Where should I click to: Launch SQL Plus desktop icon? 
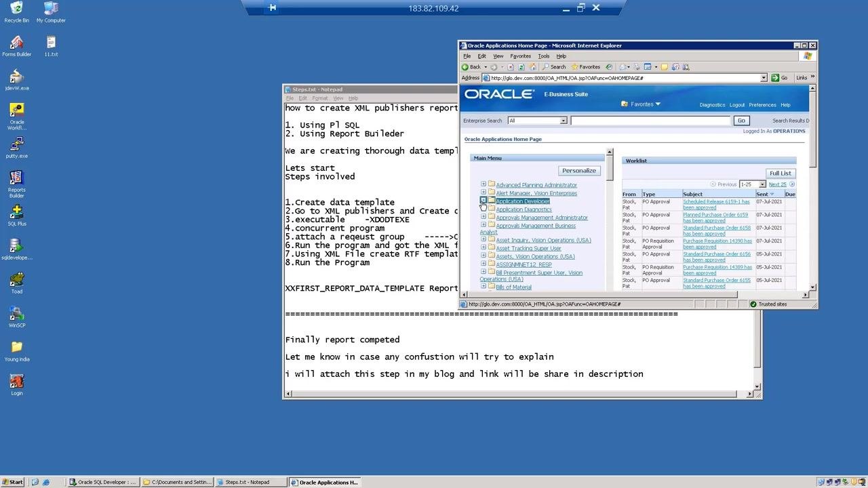tap(16, 216)
